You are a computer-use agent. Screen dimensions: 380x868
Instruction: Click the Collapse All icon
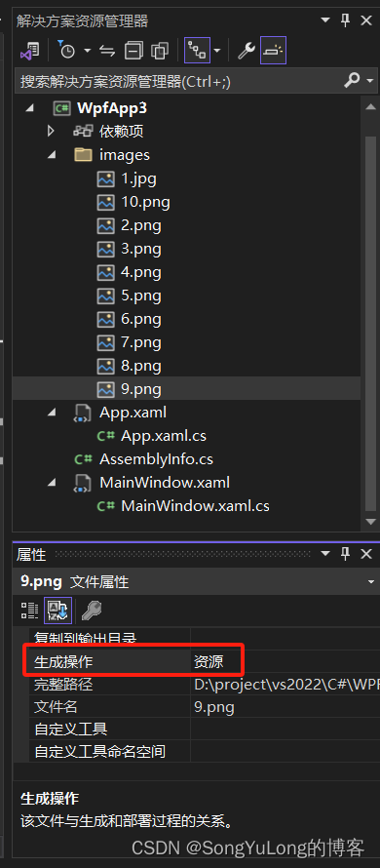pyautogui.click(x=133, y=51)
